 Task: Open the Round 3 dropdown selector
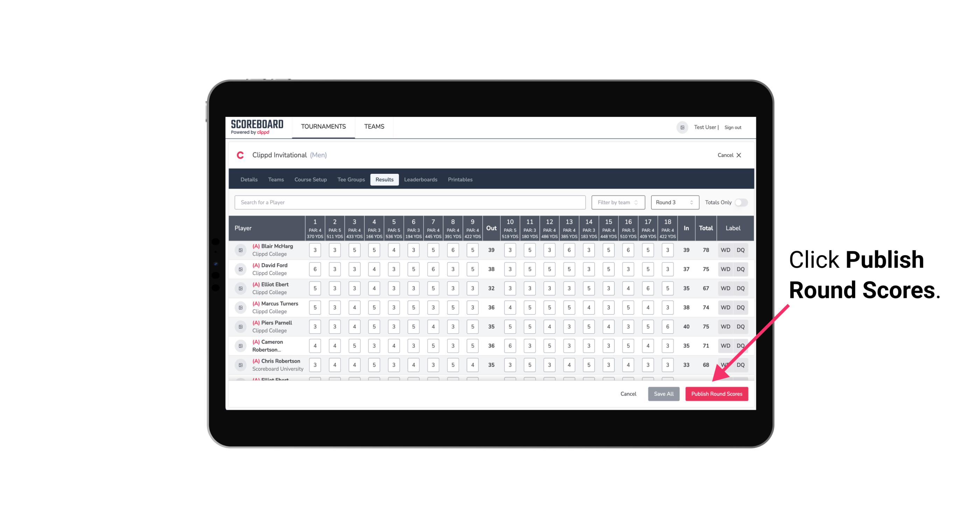[x=673, y=202]
